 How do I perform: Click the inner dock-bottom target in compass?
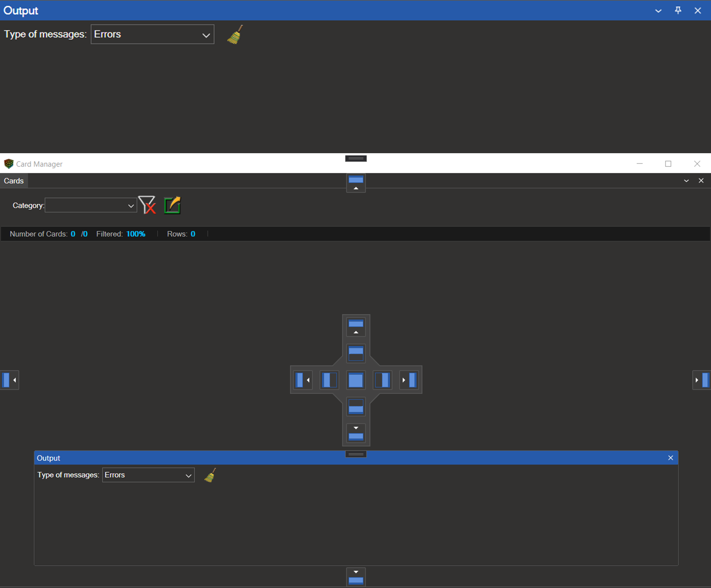click(x=356, y=406)
